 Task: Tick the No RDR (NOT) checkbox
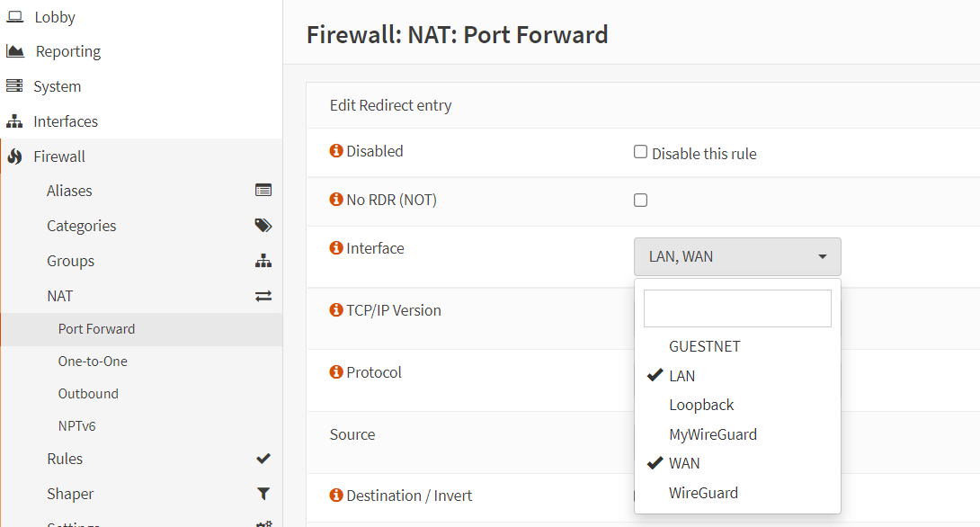coord(640,200)
